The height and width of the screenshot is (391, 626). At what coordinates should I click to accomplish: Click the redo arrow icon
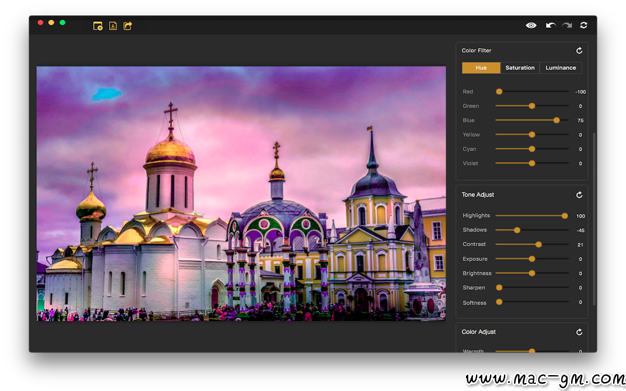pyautogui.click(x=567, y=26)
